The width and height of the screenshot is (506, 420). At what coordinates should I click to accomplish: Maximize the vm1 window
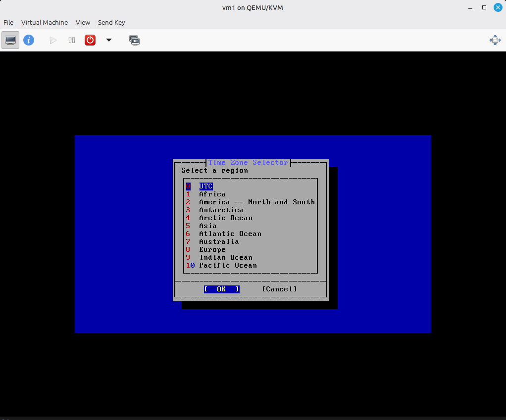click(484, 7)
